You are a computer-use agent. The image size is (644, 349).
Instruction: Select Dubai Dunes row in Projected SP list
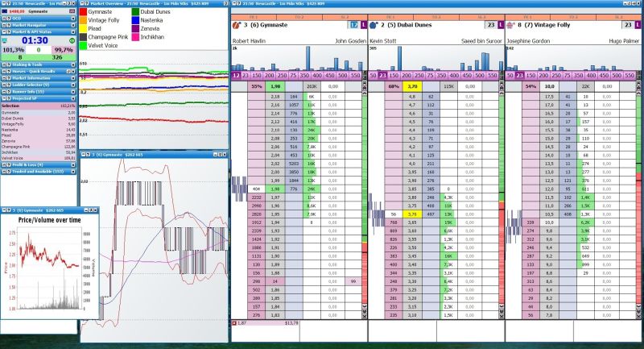coord(38,118)
